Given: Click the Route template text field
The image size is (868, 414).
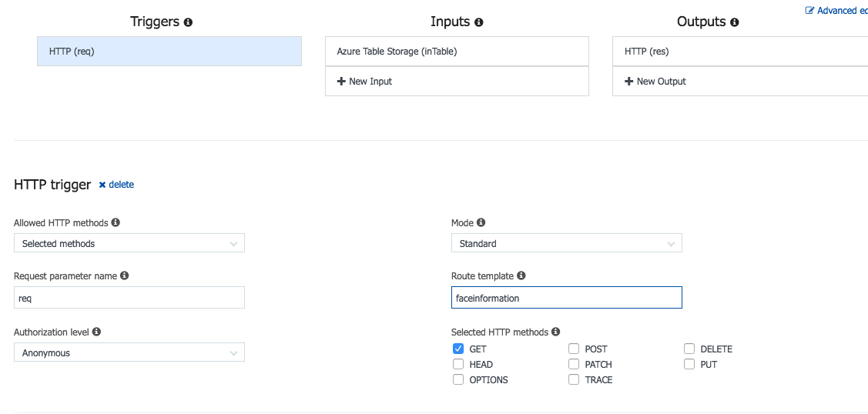Looking at the screenshot, I should click(x=566, y=298).
